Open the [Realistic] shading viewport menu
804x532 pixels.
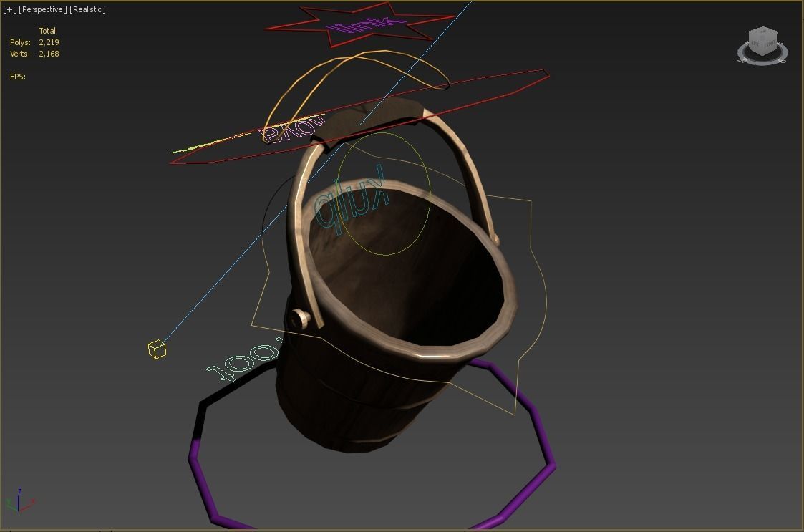tap(87, 9)
